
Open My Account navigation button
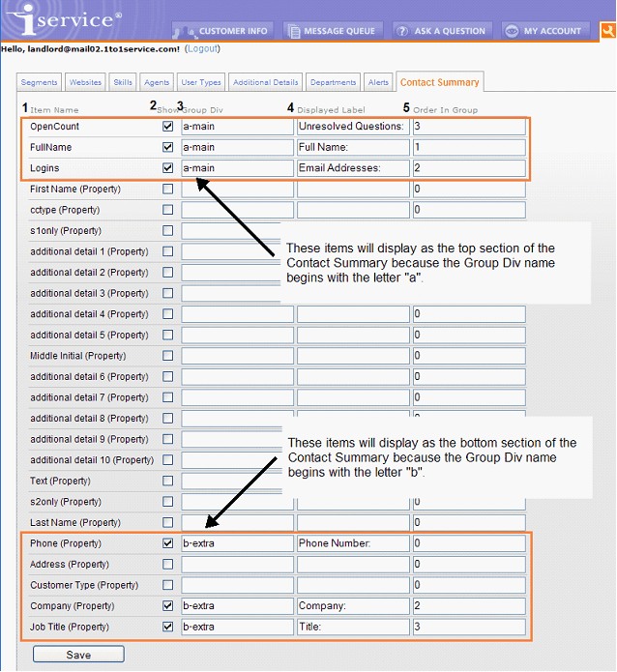coord(545,31)
